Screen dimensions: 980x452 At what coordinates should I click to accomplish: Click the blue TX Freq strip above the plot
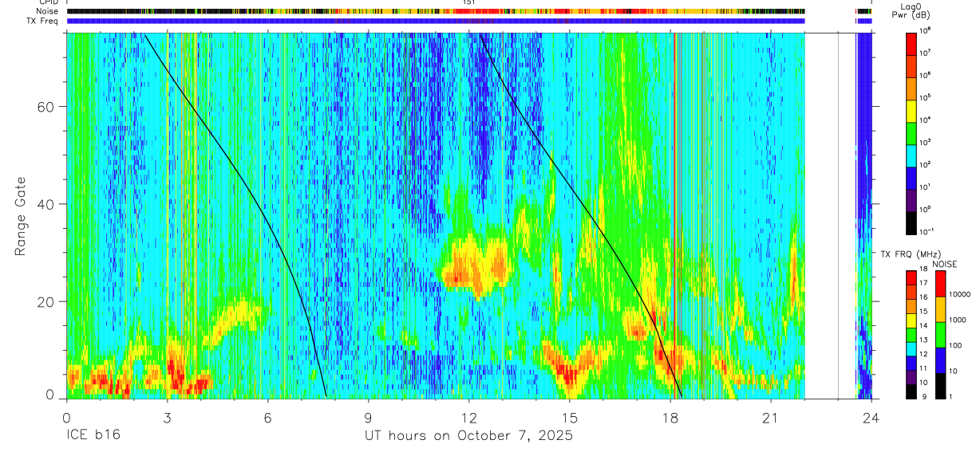click(x=436, y=21)
